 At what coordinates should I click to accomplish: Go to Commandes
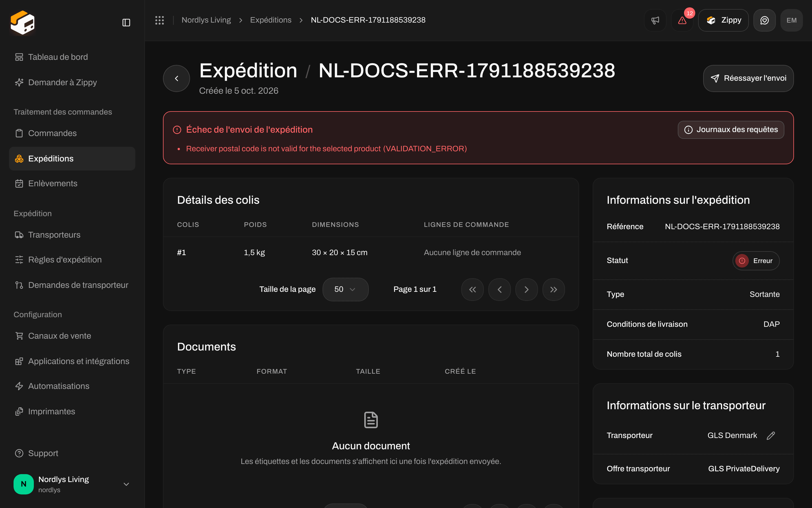pos(72,133)
